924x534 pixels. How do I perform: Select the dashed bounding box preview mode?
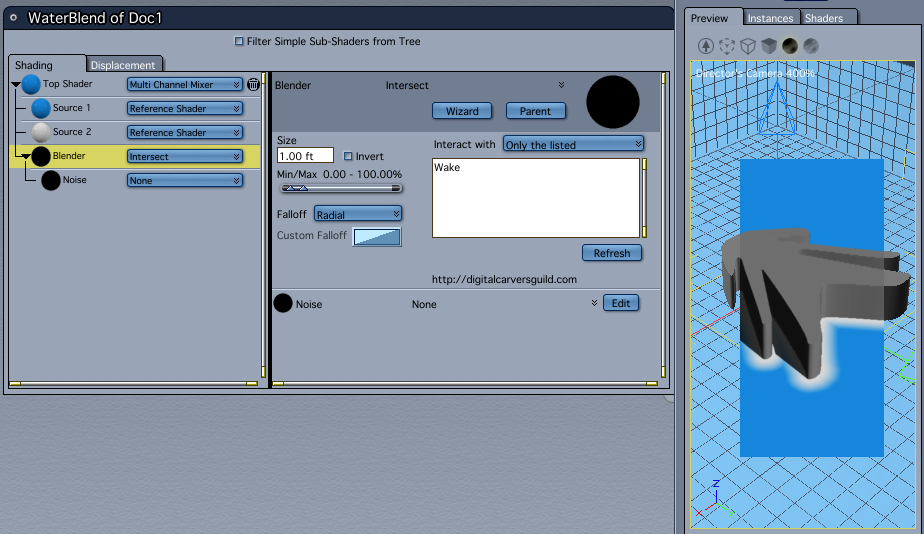[727, 46]
